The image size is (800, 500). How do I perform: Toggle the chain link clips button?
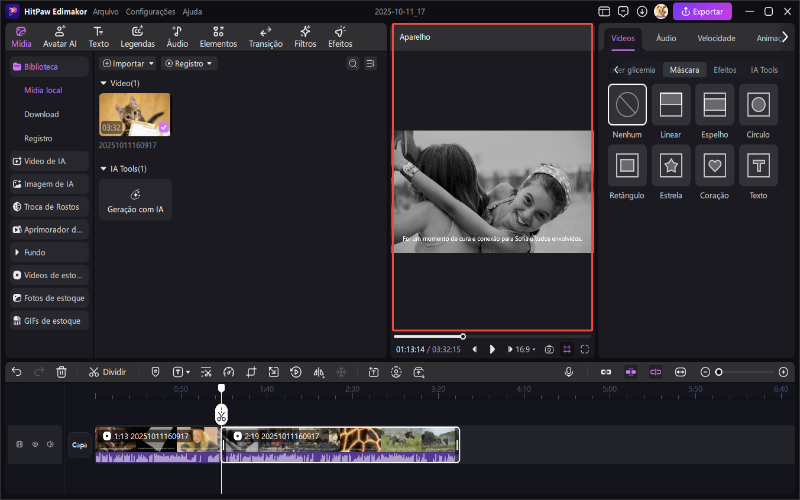(x=606, y=372)
